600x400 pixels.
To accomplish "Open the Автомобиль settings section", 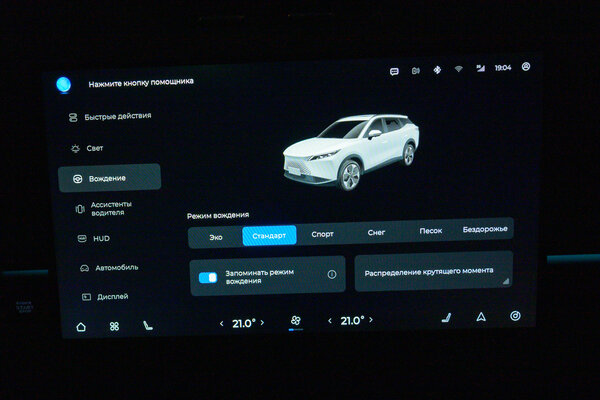I will 109,268.
